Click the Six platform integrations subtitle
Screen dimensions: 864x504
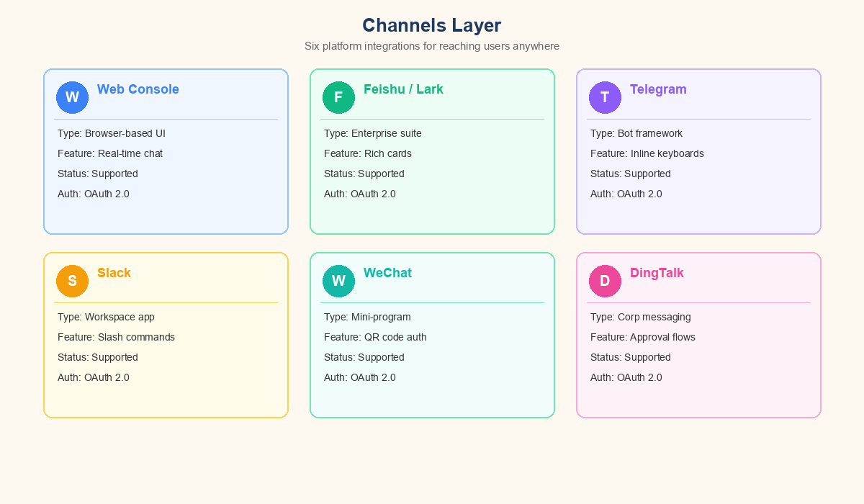[x=432, y=46]
